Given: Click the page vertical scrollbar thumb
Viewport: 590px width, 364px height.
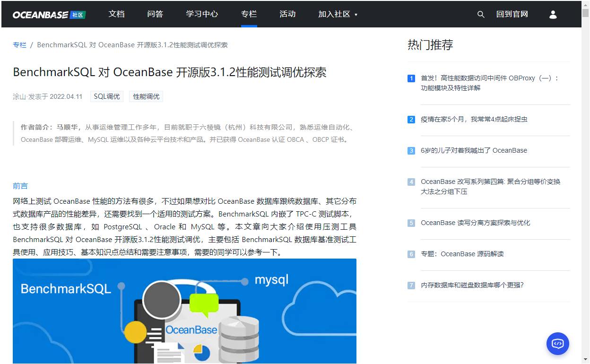Looking at the screenshot, I should click(x=585, y=13).
